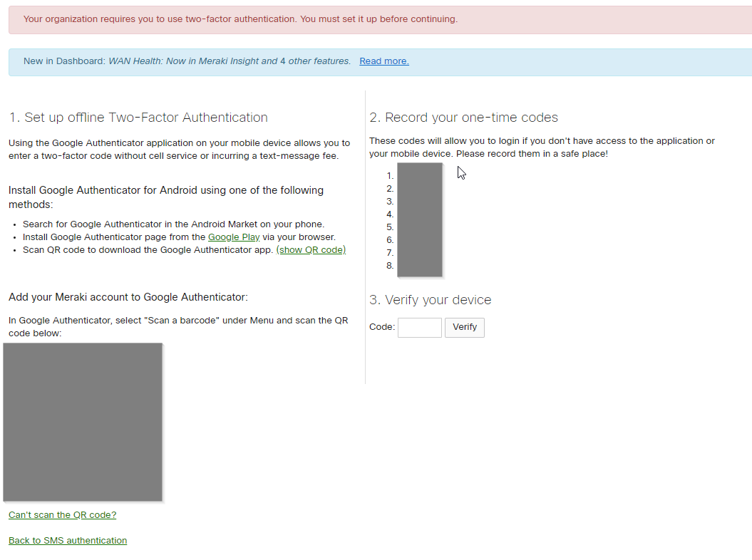Click the Verify your device heading
The image size is (752, 560).
pyautogui.click(x=430, y=300)
